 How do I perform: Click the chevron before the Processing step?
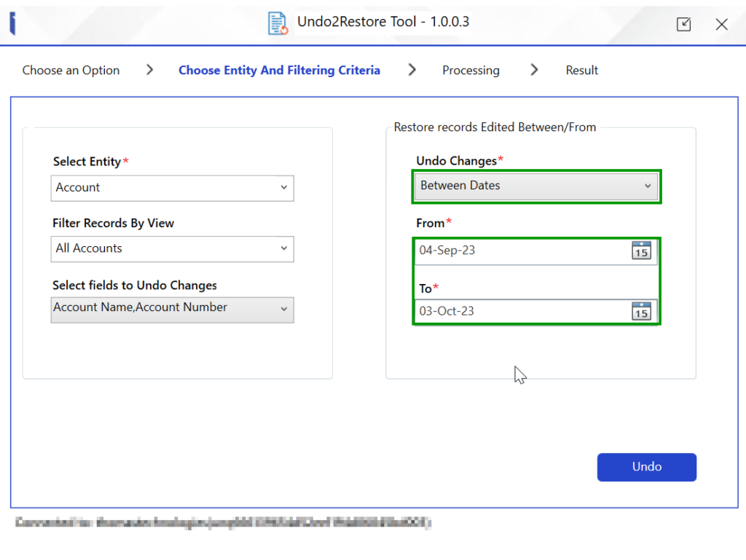[412, 69]
